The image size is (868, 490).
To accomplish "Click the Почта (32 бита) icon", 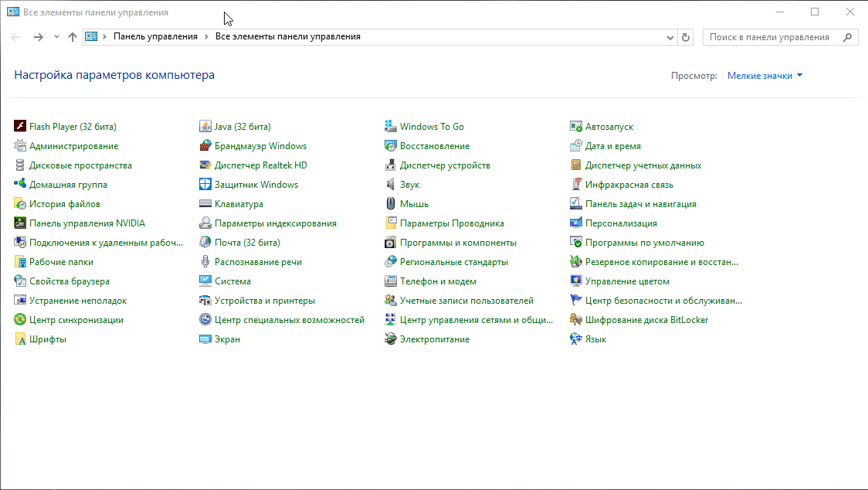I will (x=205, y=242).
